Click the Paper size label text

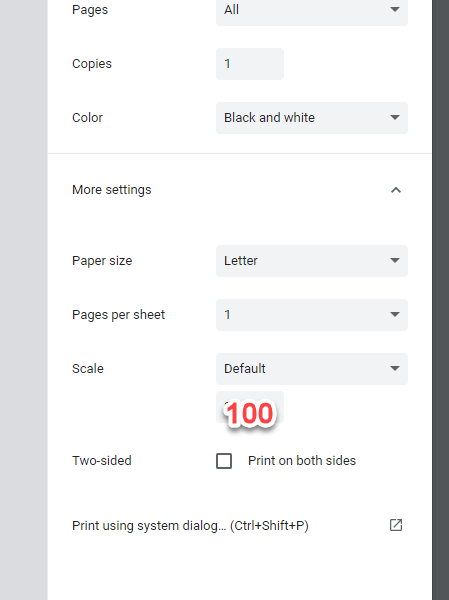[x=102, y=261]
